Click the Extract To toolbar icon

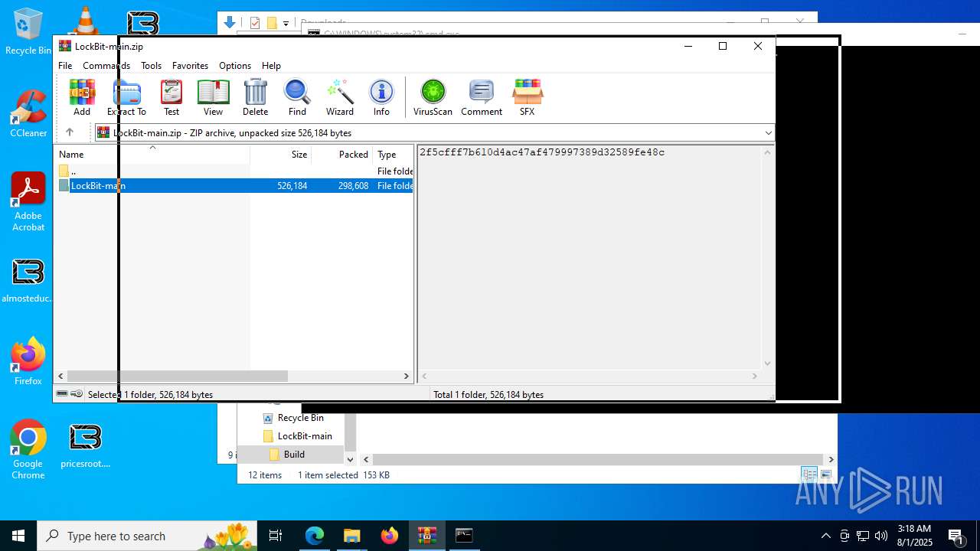point(126,97)
